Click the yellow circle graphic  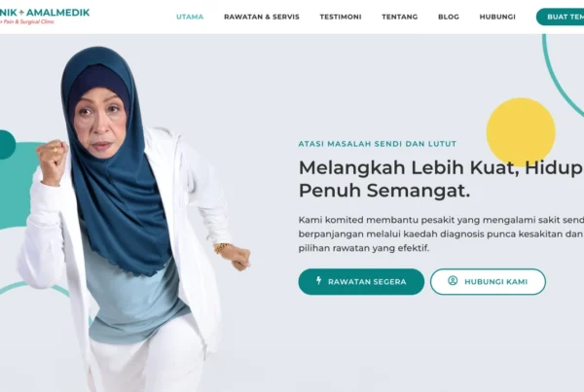click(521, 131)
